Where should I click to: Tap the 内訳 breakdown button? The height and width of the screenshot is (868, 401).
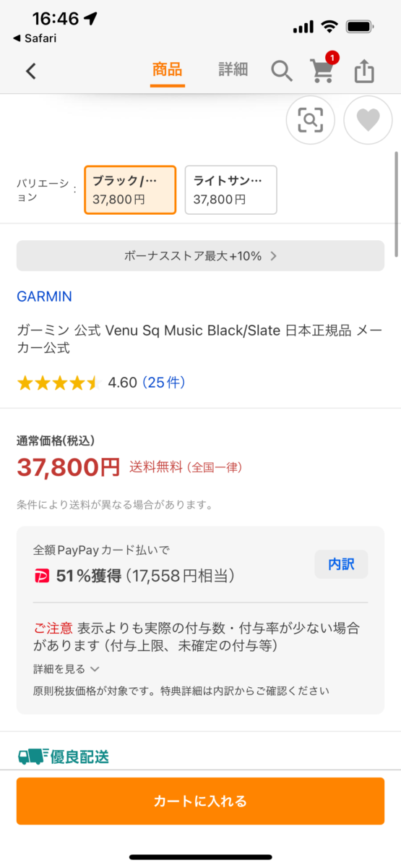[x=341, y=564]
